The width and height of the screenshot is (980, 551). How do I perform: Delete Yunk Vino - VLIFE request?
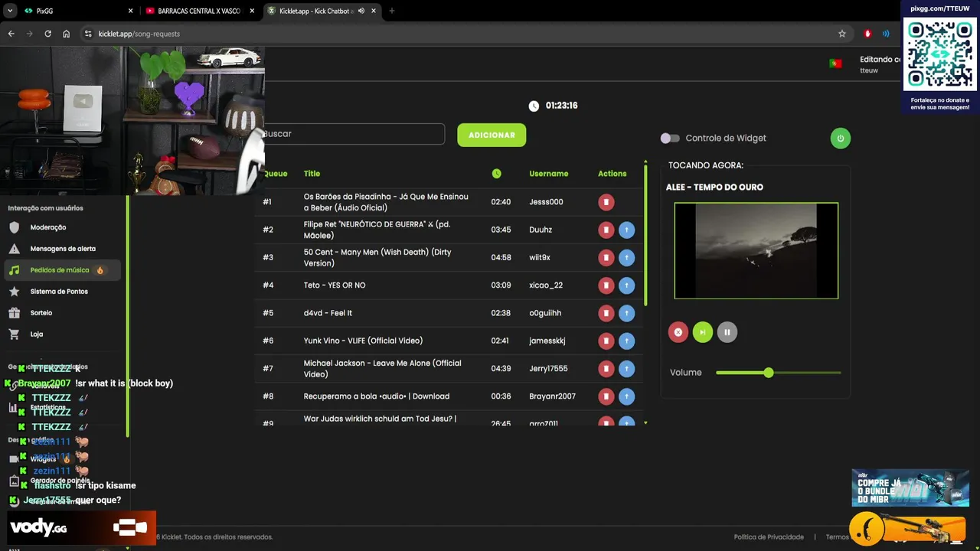pos(606,341)
